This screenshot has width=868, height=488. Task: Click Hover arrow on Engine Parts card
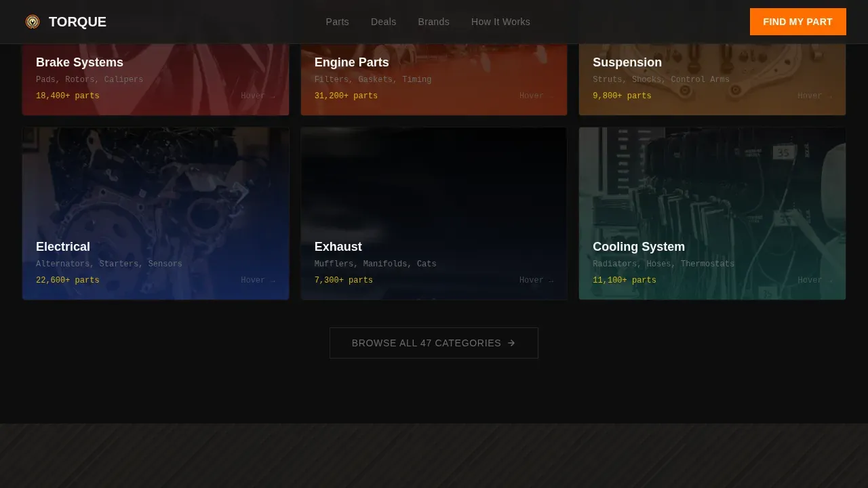[x=536, y=96]
